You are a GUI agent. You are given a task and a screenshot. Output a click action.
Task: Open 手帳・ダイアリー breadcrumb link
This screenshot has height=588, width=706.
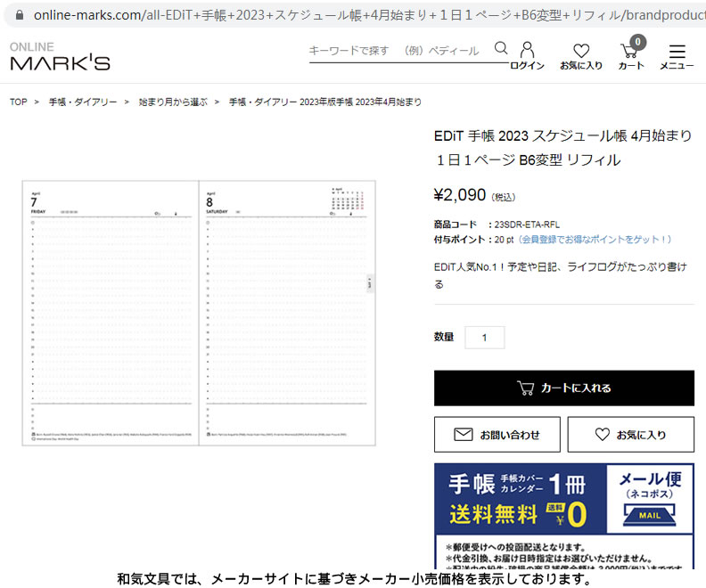(x=83, y=102)
